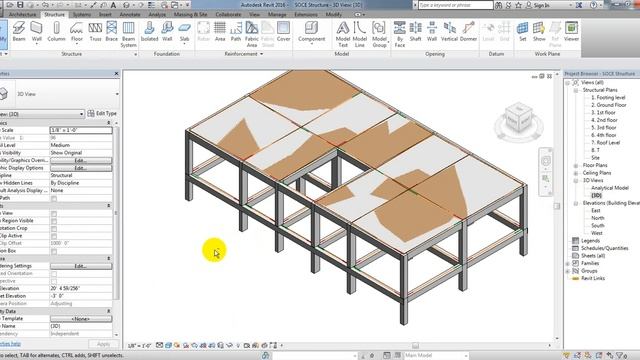Expand the Floor Plans tree node

click(x=576, y=165)
